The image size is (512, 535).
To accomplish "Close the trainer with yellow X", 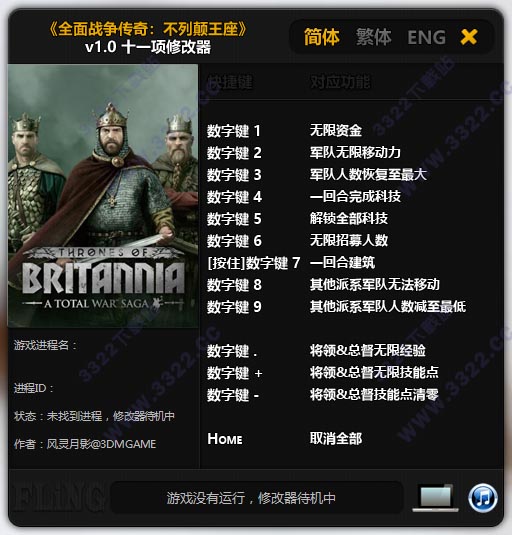I will point(469,37).
